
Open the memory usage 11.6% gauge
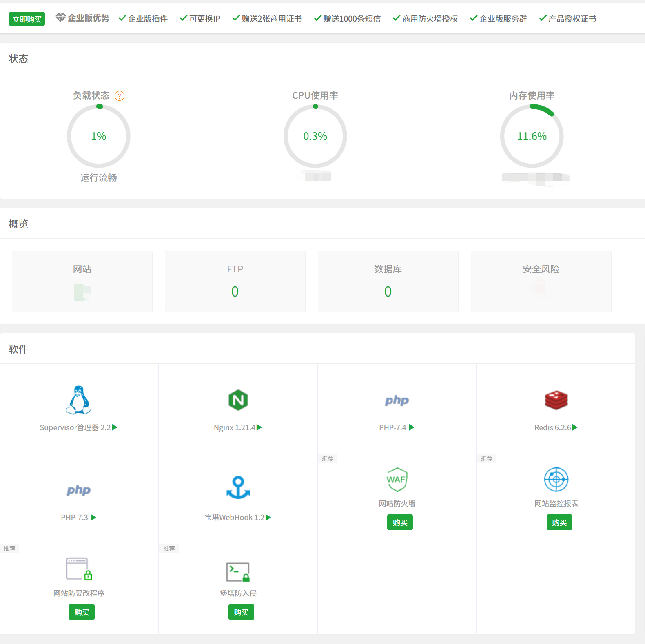click(x=532, y=136)
